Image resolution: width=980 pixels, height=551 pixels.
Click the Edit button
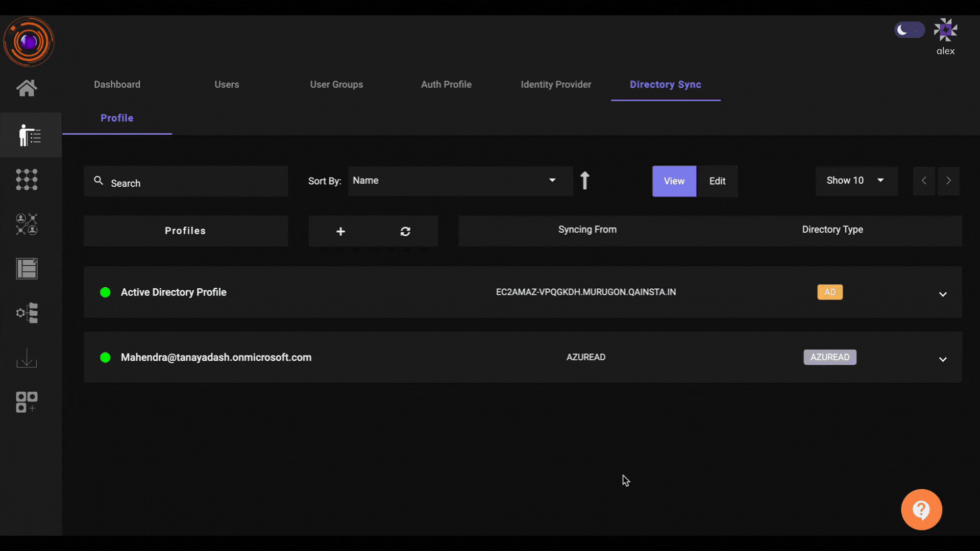717,180
